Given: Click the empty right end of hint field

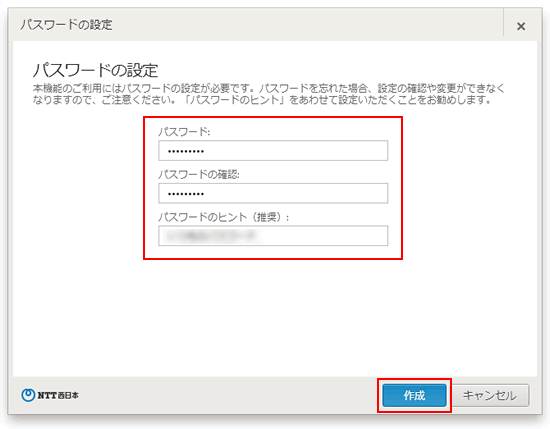Looking at the screenshot, I should (x=351, y=236).
